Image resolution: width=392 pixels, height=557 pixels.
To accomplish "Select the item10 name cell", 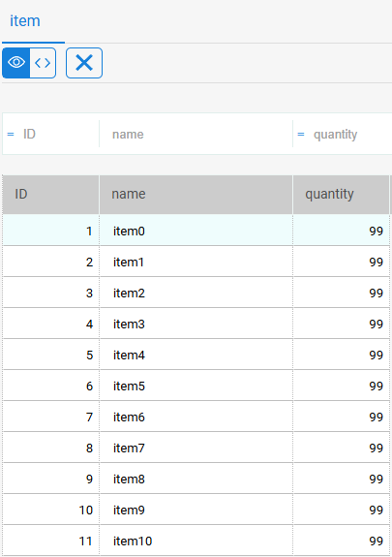I will click(196, 541).
